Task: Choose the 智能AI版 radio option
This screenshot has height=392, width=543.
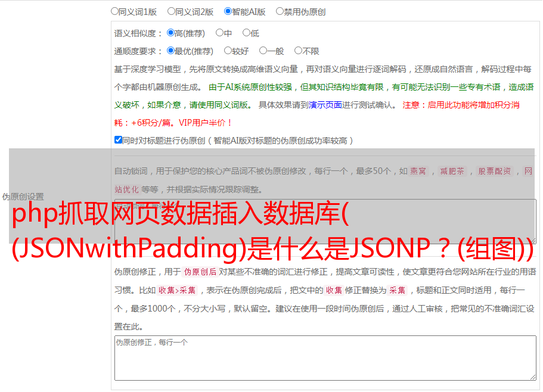Action: [x=228, y=11]
